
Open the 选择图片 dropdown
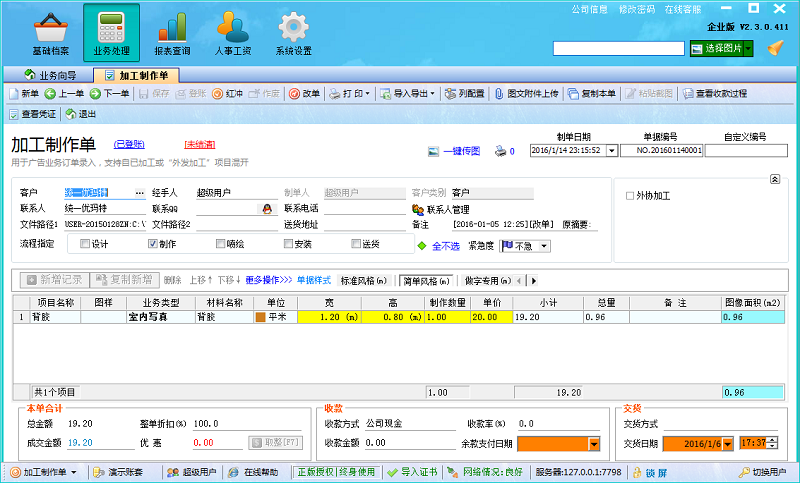[747, 48]
